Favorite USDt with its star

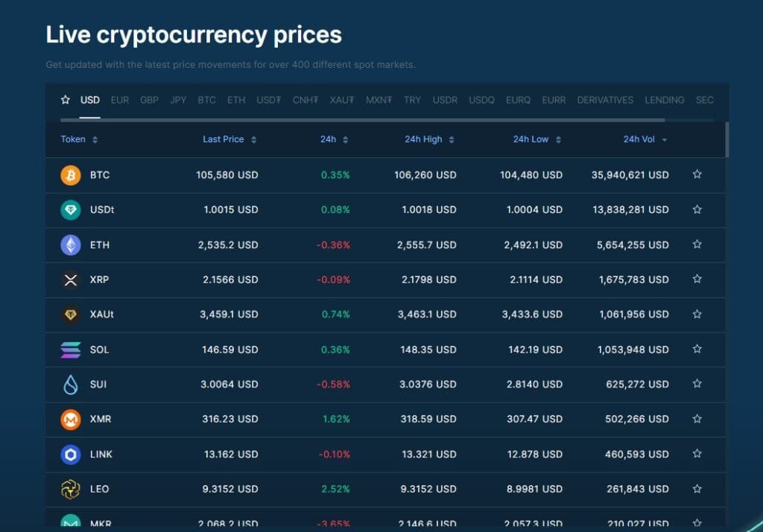click(697, 209)
